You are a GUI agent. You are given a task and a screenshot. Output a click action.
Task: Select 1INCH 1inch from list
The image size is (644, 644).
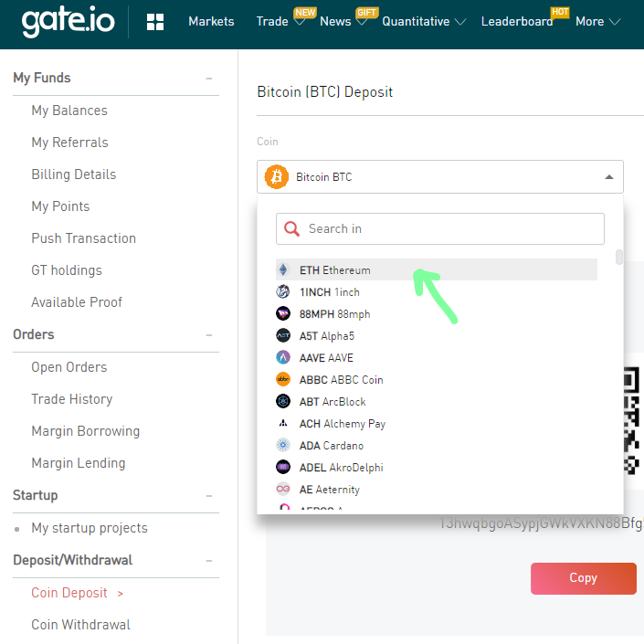[x=436, y=292]
